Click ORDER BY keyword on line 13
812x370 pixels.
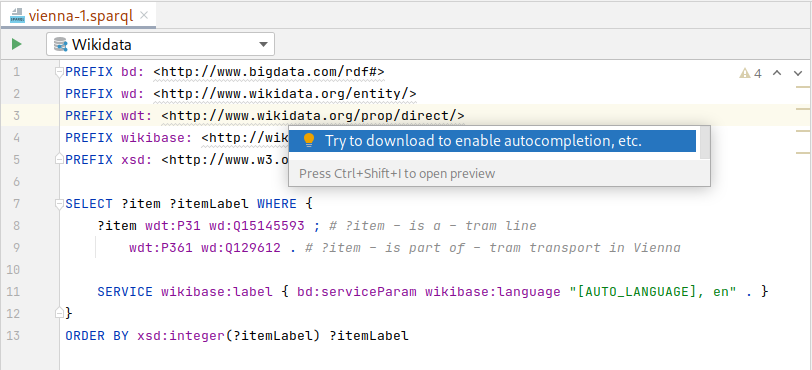(x=97, y=336)
